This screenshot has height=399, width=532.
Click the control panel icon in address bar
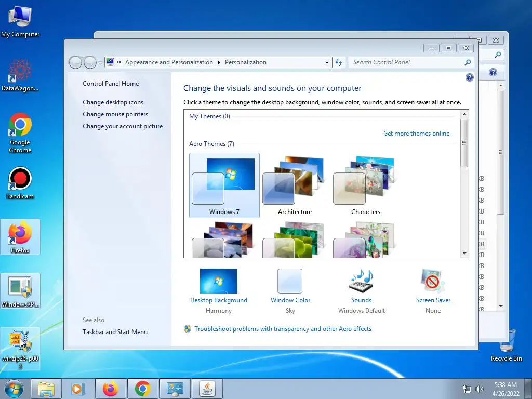(x=110, y=62)
